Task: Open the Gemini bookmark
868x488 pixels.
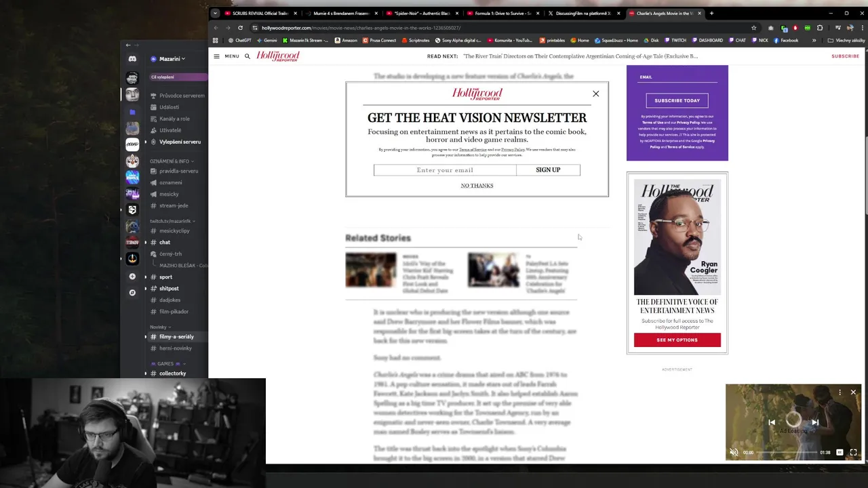Action: (x=267, y=41)
